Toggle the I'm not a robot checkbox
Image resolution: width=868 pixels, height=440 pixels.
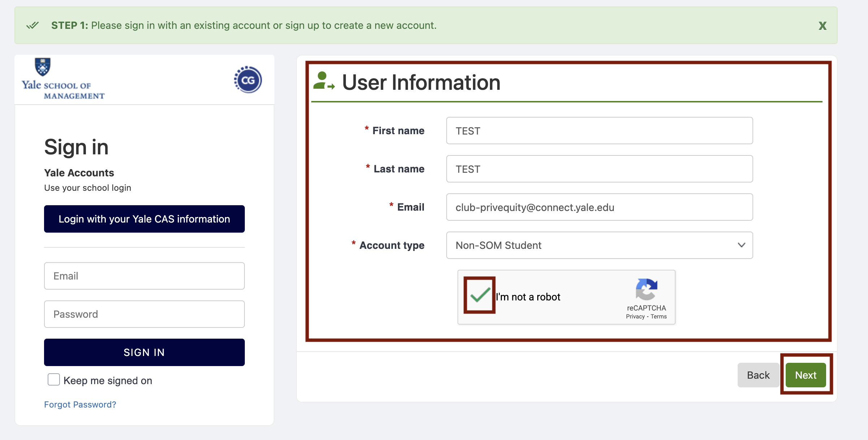pos(480,295)
